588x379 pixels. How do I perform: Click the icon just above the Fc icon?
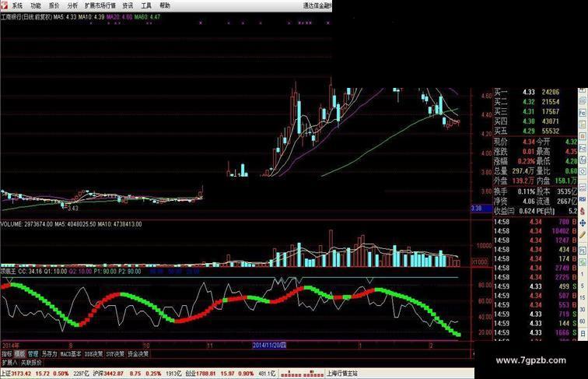coord(583,101)
